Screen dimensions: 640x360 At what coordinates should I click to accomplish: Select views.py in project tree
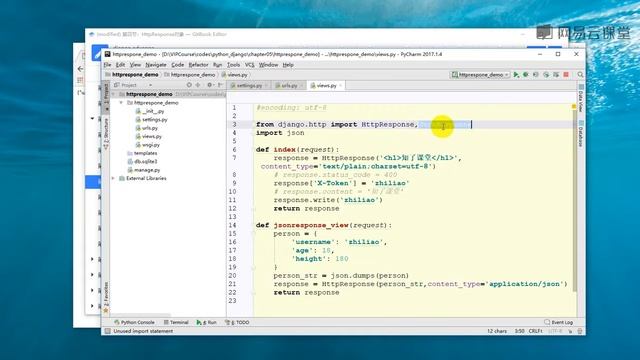(149, 136)
